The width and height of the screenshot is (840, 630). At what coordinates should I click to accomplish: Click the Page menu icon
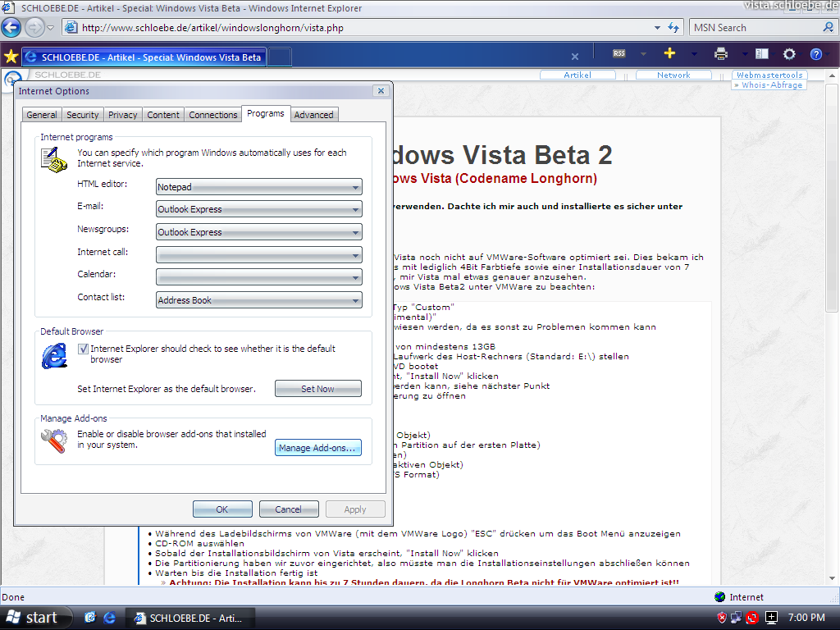762,53
